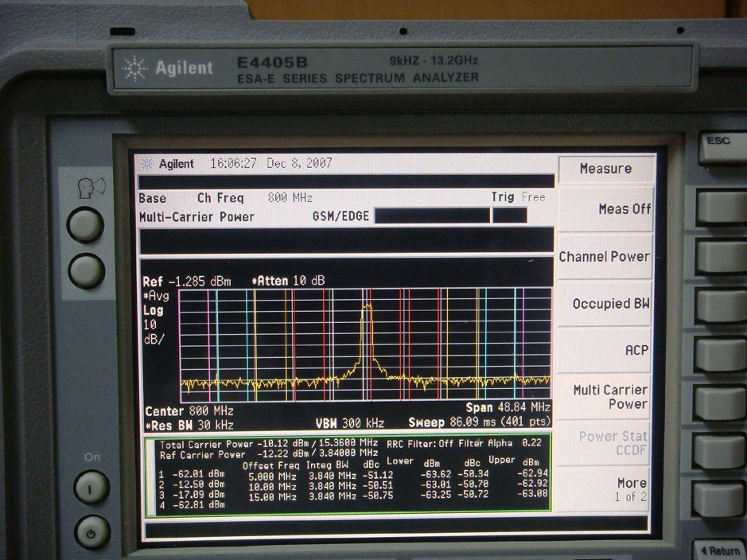Click the lower dBm value -63.62
Screen dimensions: 747x560
point(436,474)
